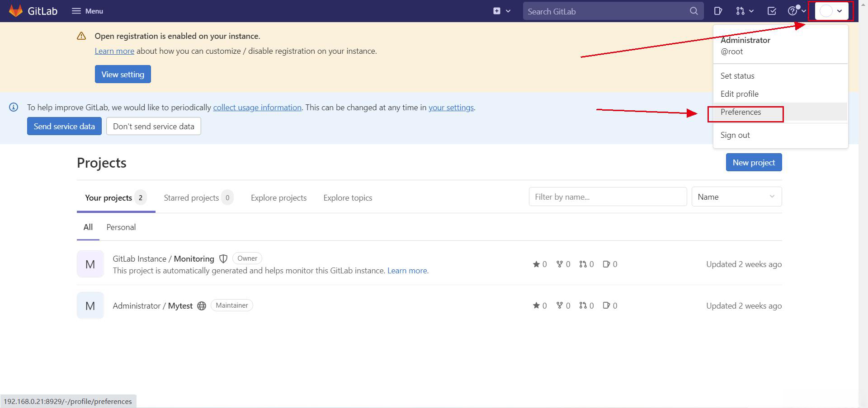Toggle the user avatar dropdown
The height and width of the screenshot is (408, 868).
[831, 11]
